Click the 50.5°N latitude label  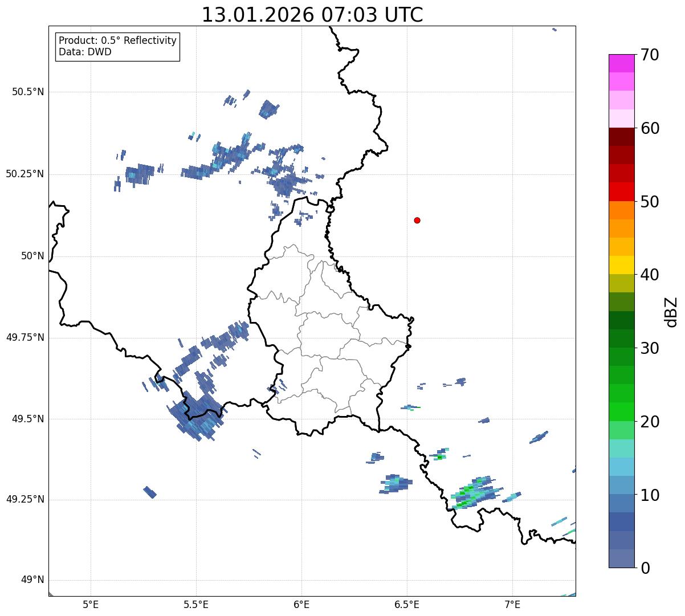pos(28,92)
